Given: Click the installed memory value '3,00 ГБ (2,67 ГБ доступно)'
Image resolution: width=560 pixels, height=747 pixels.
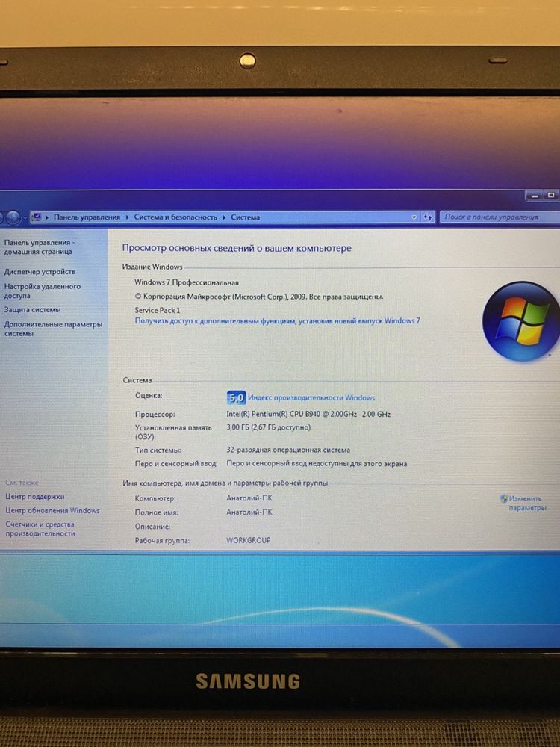Looking at the screenshot, I should click(269, 427).
